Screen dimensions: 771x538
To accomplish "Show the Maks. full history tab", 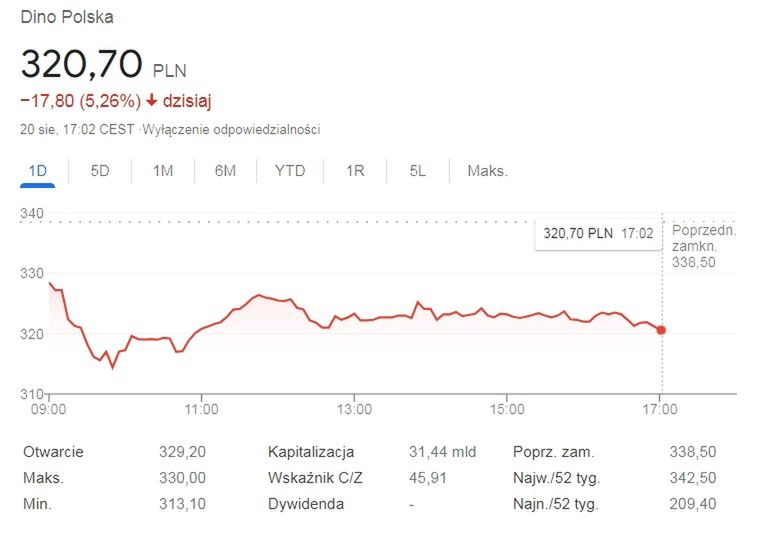I will coord(487,171).
